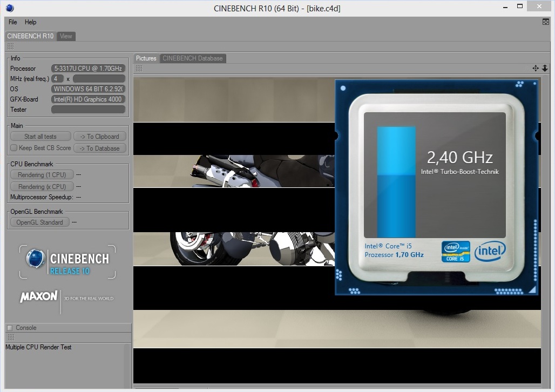Click the OS field

(88, 89)
